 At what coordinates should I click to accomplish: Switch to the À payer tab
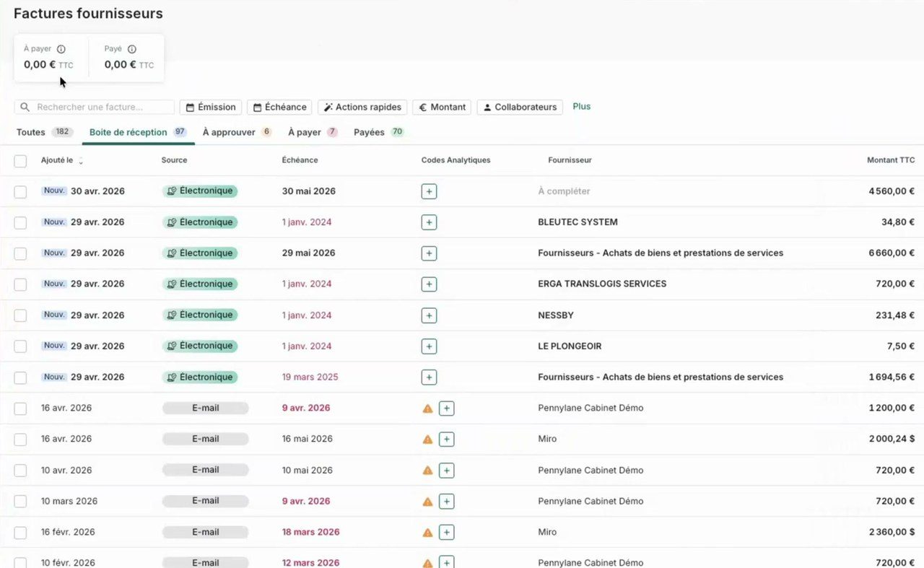[x=313, y=132]
